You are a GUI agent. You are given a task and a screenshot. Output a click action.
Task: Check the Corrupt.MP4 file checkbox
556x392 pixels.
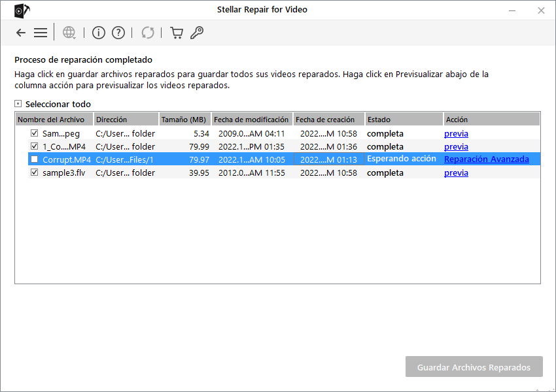(35, 159)
